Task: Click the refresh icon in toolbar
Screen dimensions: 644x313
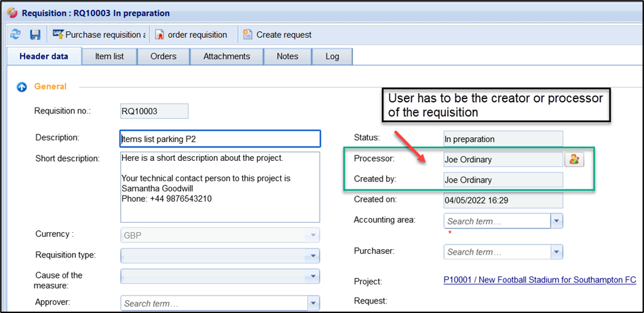Action: pyautogui.click(x=16, y=35)
